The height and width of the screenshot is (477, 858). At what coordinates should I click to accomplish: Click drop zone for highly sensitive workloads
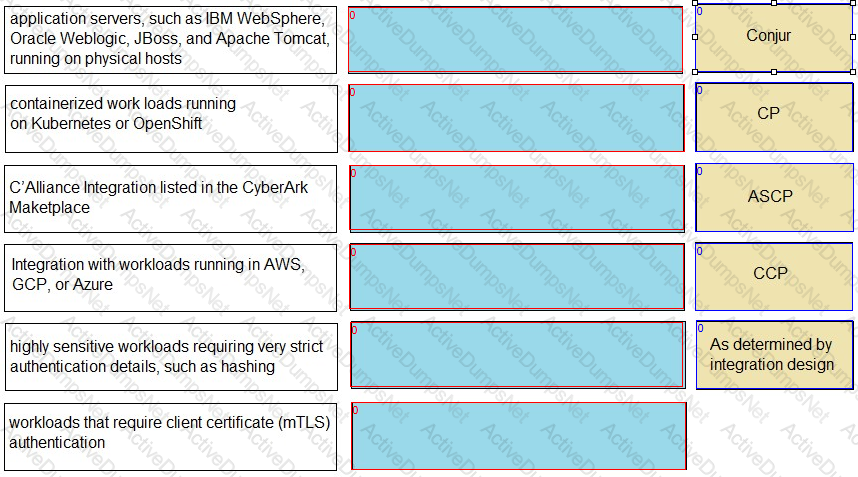point(518,355)
